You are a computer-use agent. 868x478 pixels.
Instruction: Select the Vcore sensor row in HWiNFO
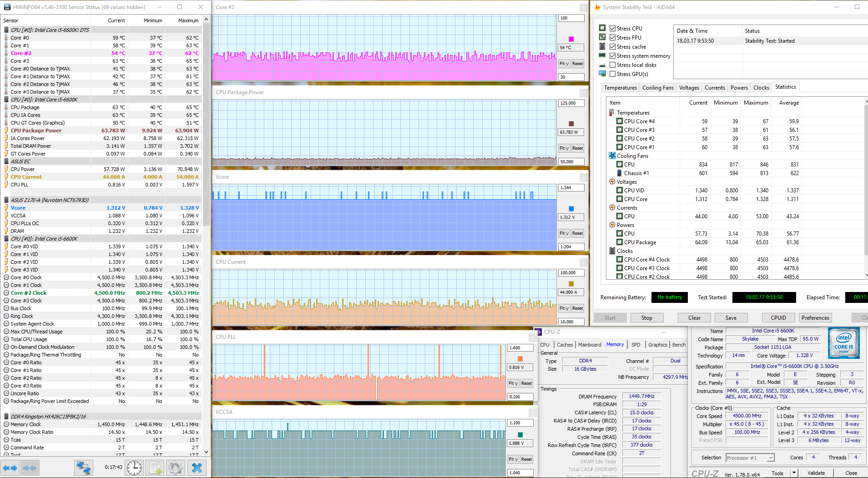click(101, 208)
